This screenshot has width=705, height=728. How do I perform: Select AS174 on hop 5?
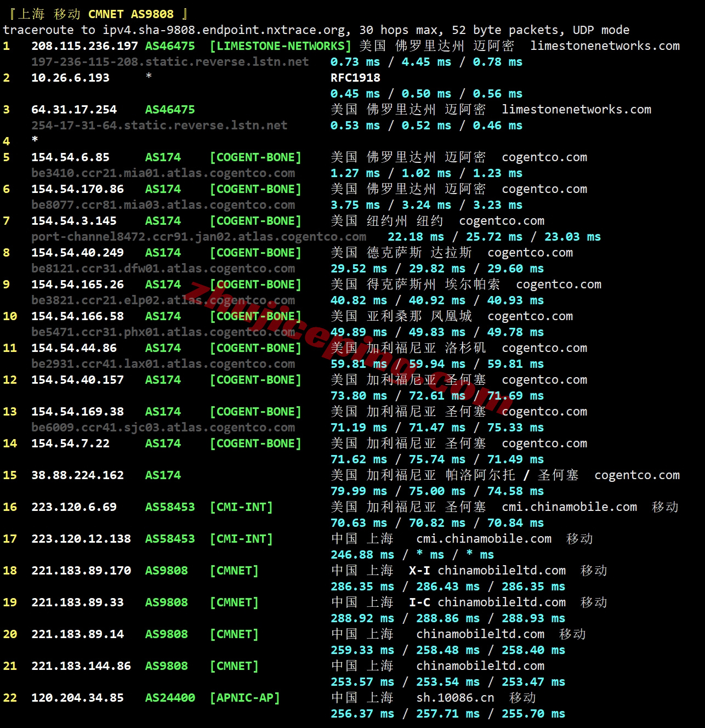coord(163,157)
